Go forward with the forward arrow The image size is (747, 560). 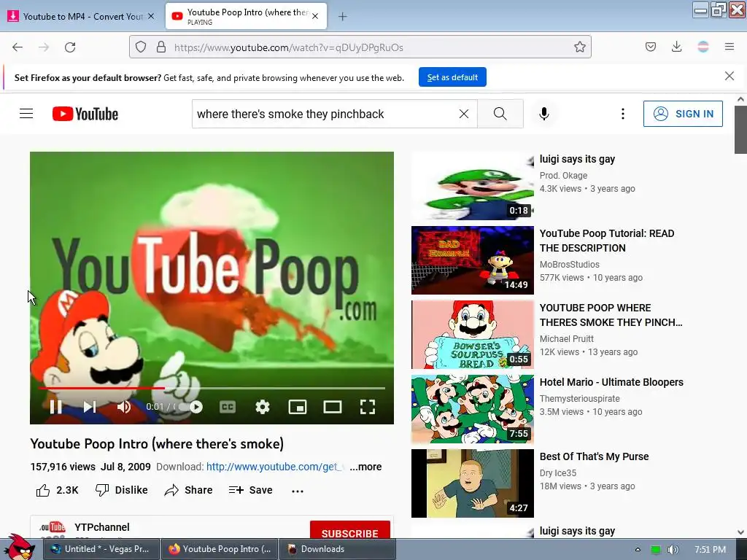pos(44,47)
